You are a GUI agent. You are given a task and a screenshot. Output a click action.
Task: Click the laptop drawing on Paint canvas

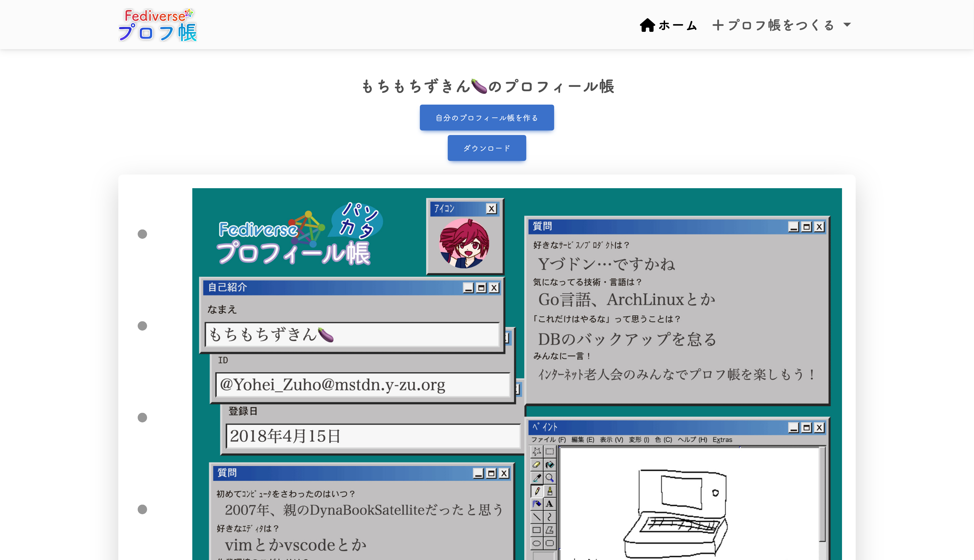676,513
